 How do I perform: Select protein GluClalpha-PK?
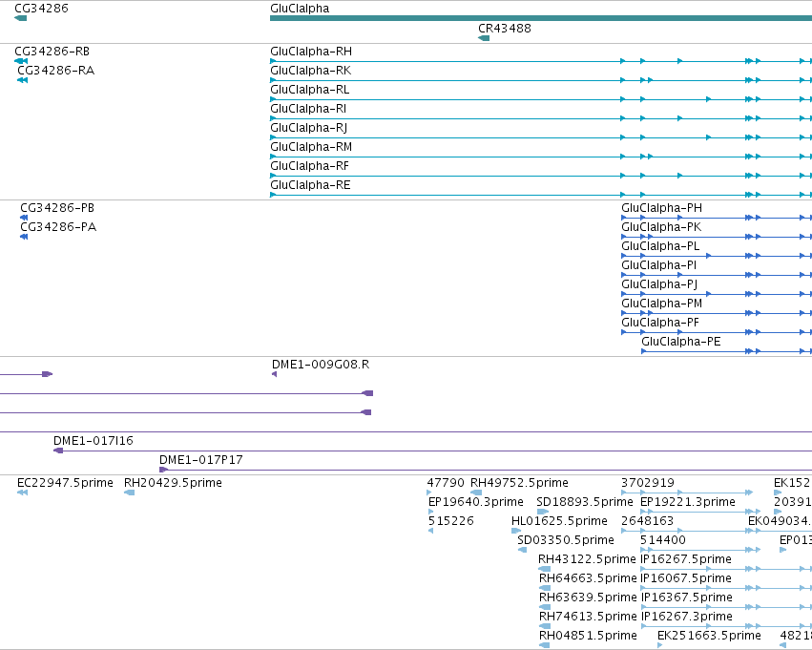point(717,238)
